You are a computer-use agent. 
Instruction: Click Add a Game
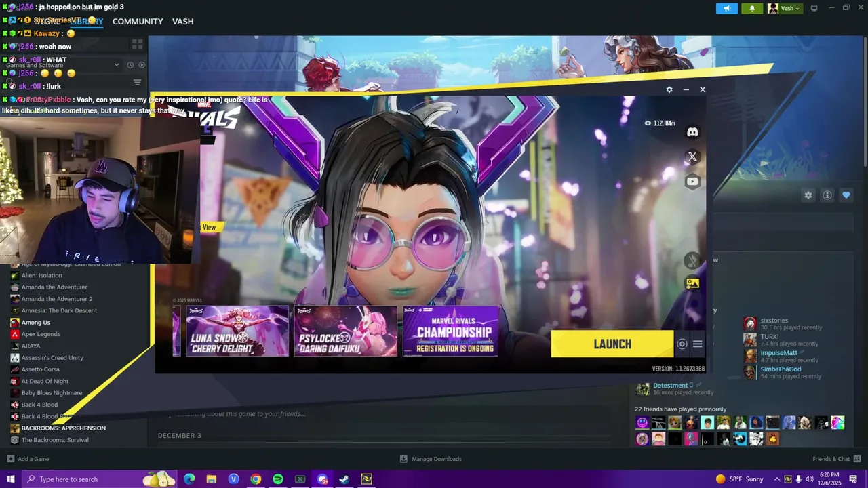[x=28, y=459]
